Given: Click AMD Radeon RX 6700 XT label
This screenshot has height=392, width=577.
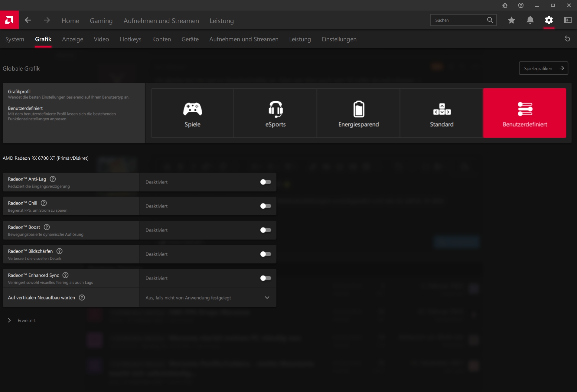Looking at the screenshot, I should point(46,158).
